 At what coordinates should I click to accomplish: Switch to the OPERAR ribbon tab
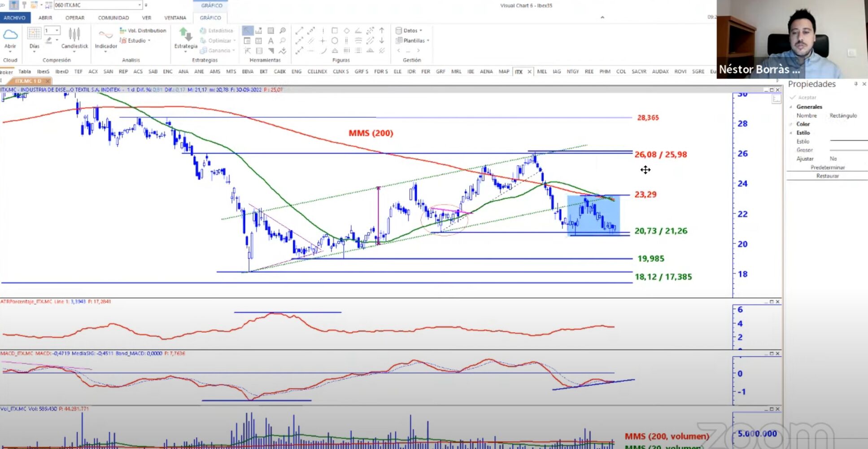tap(75, 18)
